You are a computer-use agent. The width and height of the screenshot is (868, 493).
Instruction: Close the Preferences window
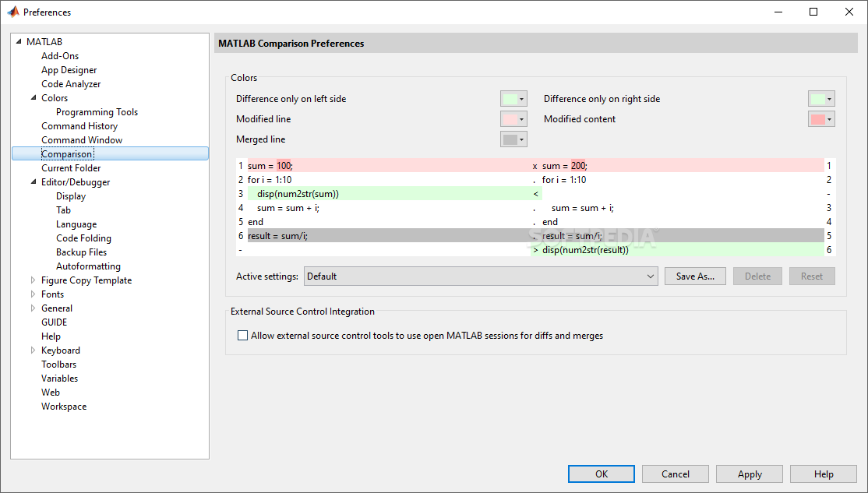849,12
